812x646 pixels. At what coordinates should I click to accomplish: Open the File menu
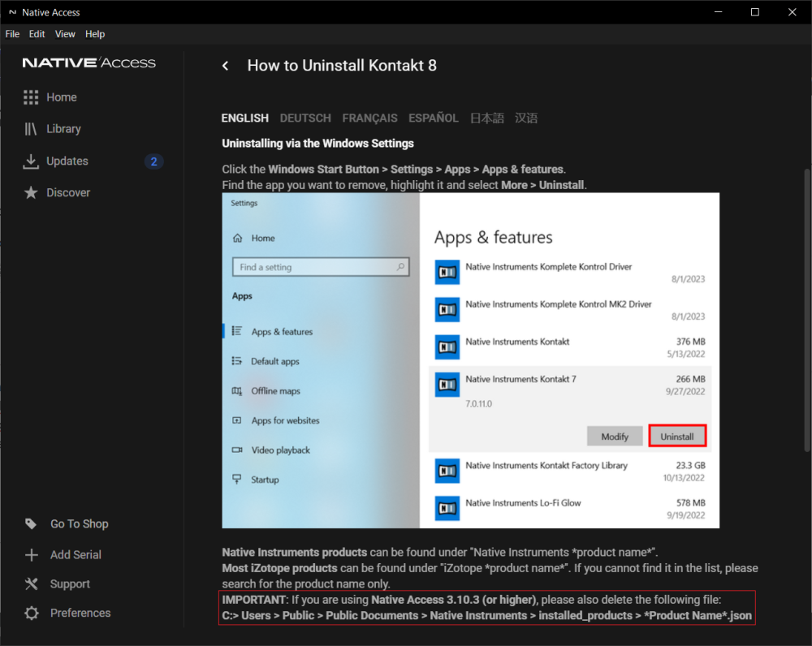(12, 34)
